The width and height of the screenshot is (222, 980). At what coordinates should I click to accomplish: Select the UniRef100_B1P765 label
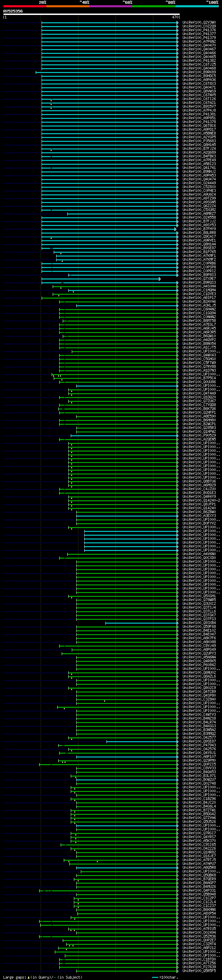click(x=199, y=252)
